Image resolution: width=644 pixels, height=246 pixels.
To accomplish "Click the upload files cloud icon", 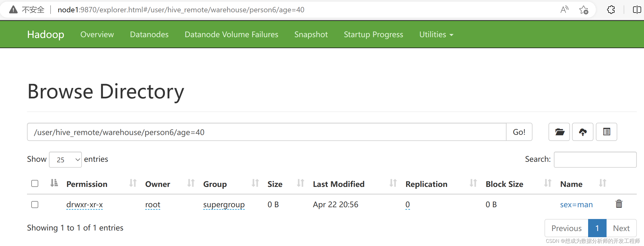I will [583, 132].
